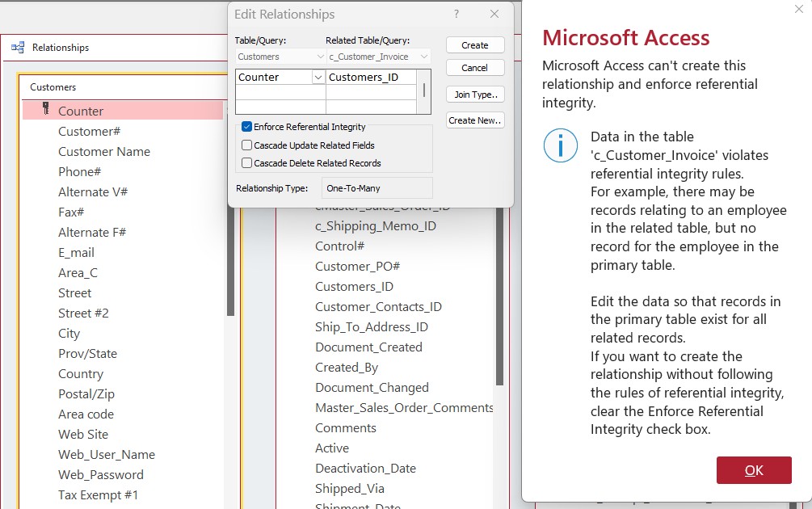
Task: Click the help question mark in Edit Relationships
Action: click(x=456, y=15)
